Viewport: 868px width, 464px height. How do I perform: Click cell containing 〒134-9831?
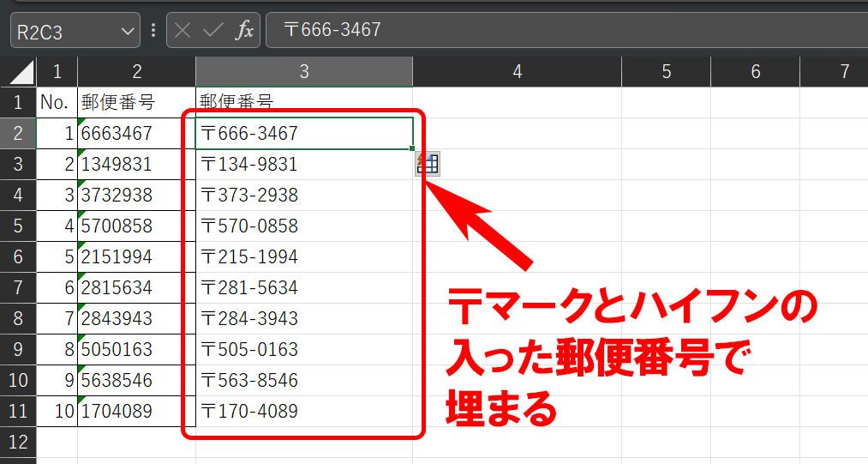click(x=303, y=165)
